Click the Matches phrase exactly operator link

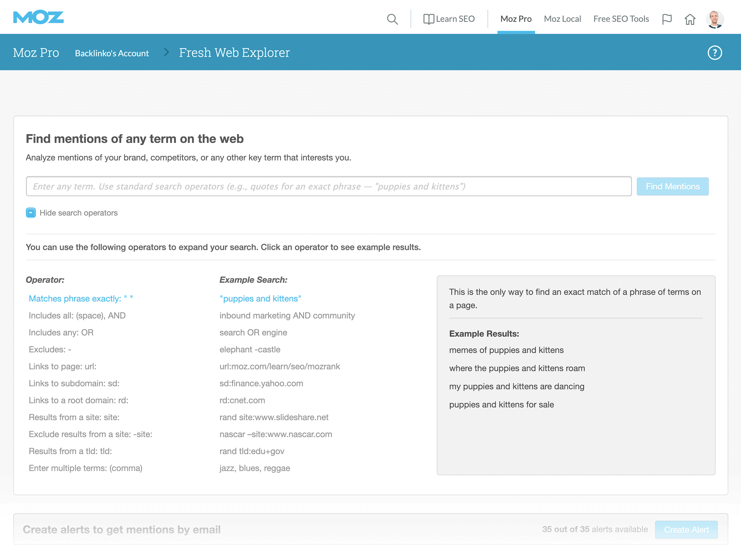coord(81,298)
